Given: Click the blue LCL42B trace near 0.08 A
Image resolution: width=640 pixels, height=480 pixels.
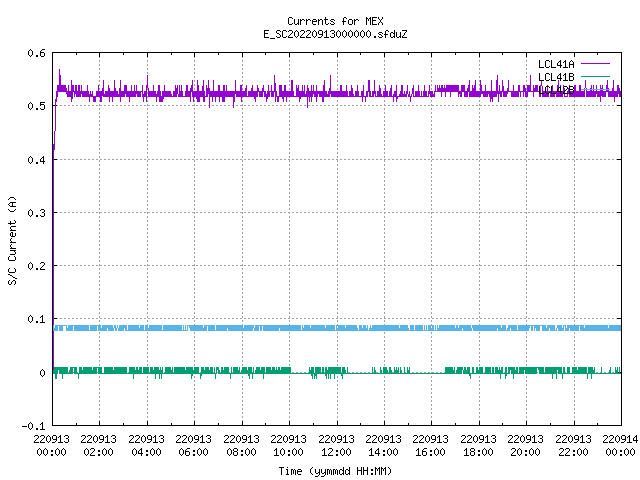Looking at the screenshot, I should (337, 328).
